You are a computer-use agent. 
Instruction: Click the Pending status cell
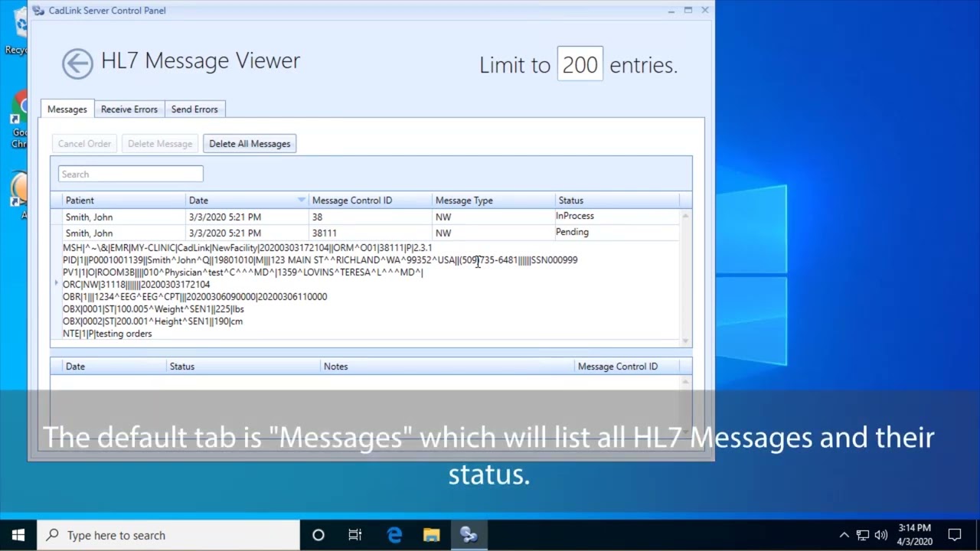(573, 232)
